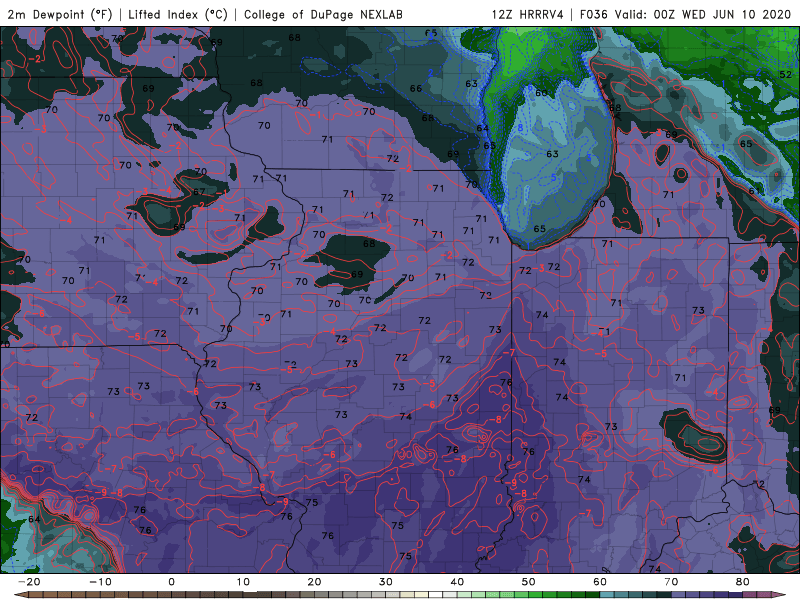Click the '61' dewpoint value on the map

point(755,191)
